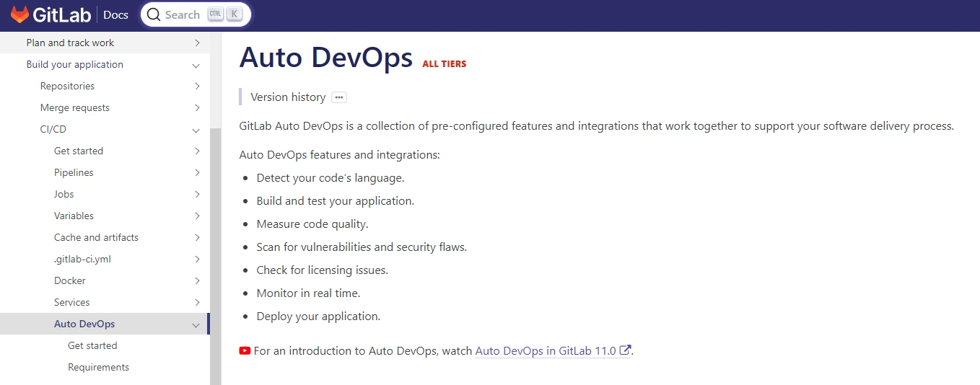Collapse the Build your application chevron

196,65
